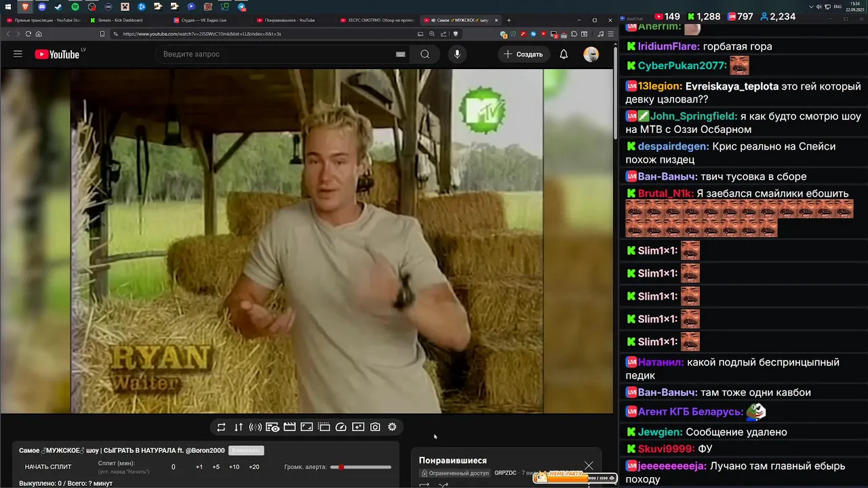Open Spotify from taskbar

(x=75, y=7)
